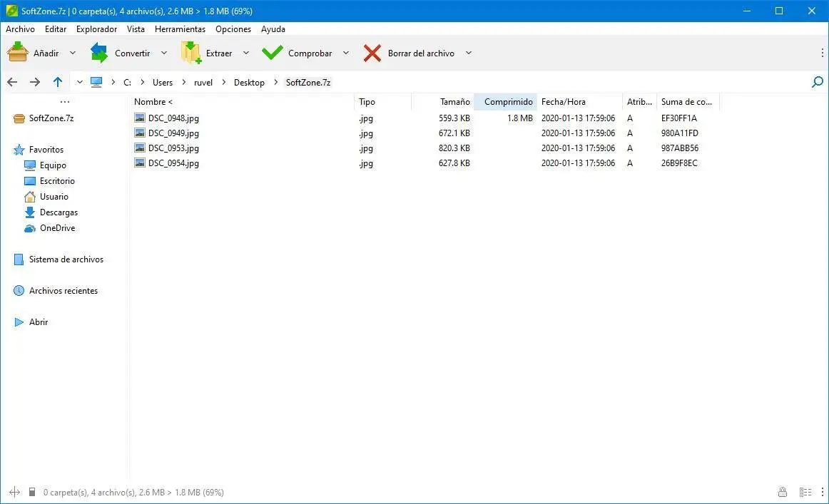This screenshot has width=829, height=504.
Task: Open OneDrive in sidebar
Action: point(57,227)
